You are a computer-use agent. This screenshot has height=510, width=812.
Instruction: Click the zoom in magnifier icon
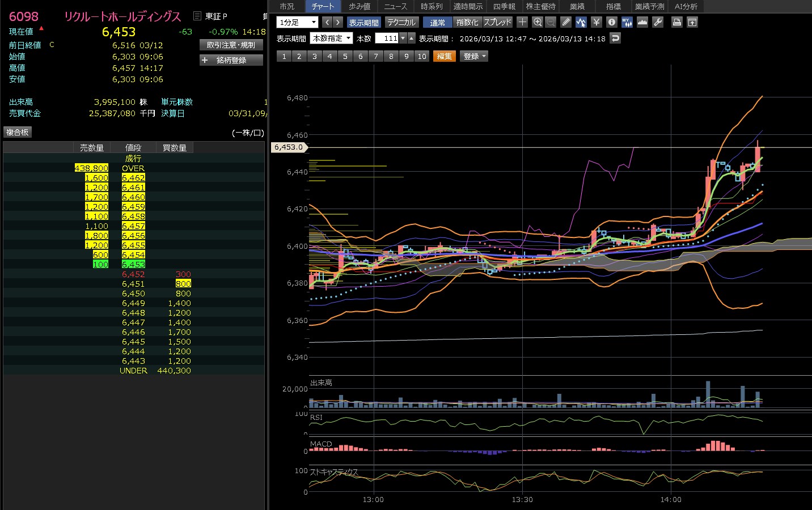(x=538, y=22)
